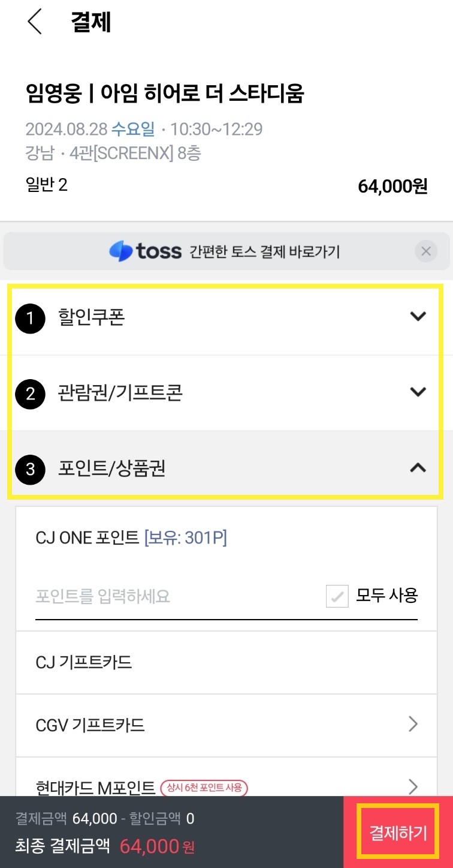This screenshot has height=868, width=453.
Task: Check the box to use all CJ ONE points
Action: pos(337,595)
